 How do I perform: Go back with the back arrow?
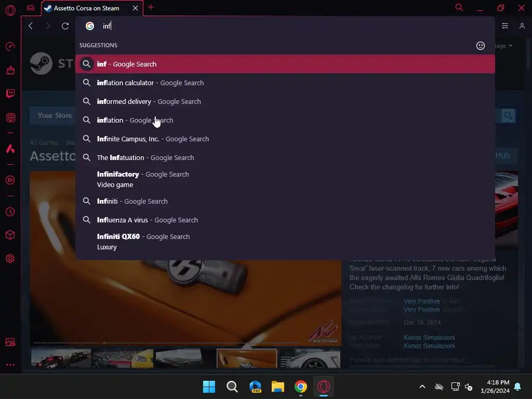point(31,26)
